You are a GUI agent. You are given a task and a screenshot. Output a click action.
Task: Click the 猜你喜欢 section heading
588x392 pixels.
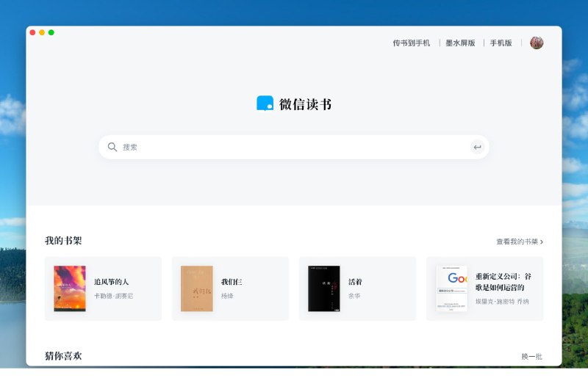click(63, 356)
